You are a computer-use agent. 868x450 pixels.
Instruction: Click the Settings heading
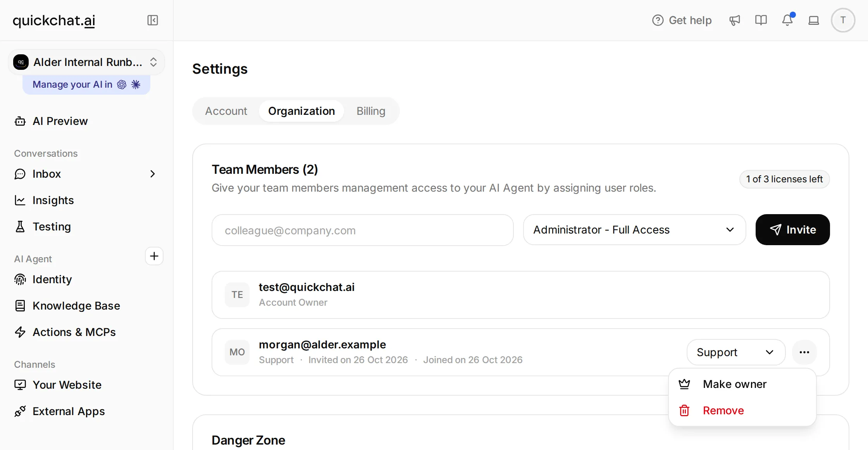coord(220,69)
